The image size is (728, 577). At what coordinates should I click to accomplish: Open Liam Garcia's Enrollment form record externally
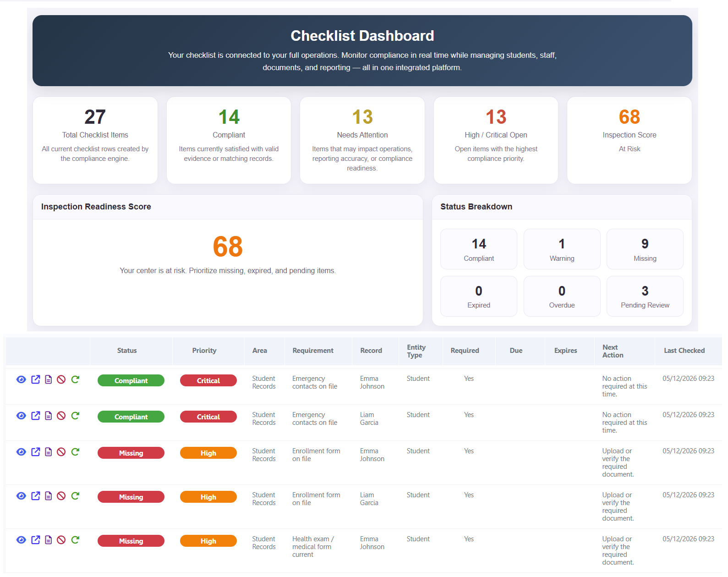[x=35, y=496]
